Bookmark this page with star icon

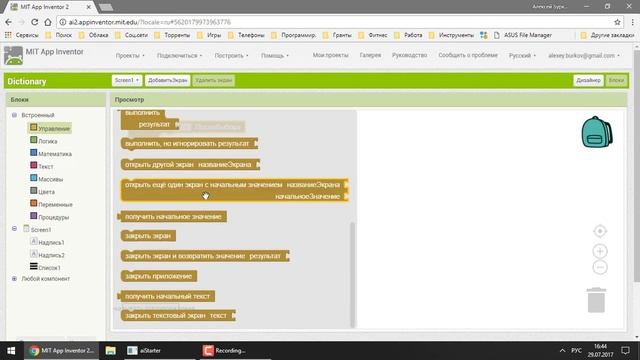tap(617, 22)
